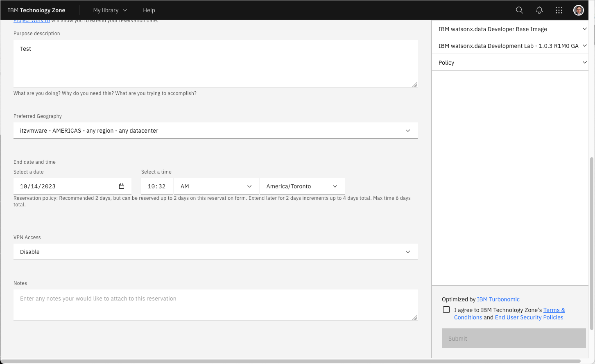Open the Preferred Geography dropdown
This screenshot has width=595, height=364.
coord(215,131)
